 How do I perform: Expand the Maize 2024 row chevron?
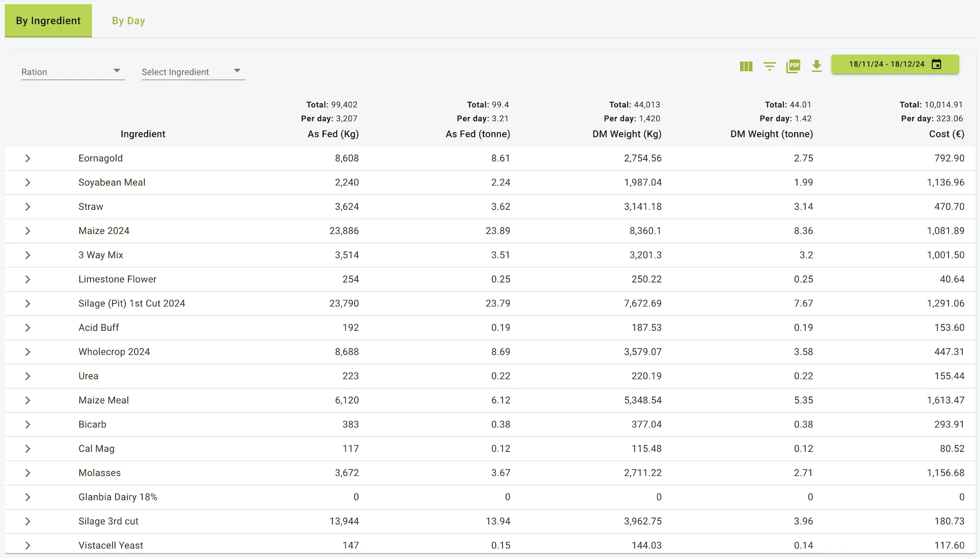click(x=28, y=231)
